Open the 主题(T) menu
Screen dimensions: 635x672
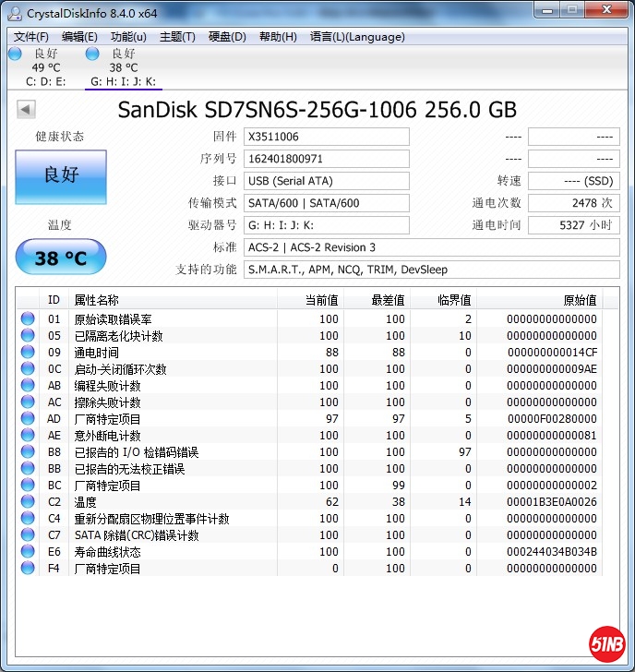(x=177, y=37)
